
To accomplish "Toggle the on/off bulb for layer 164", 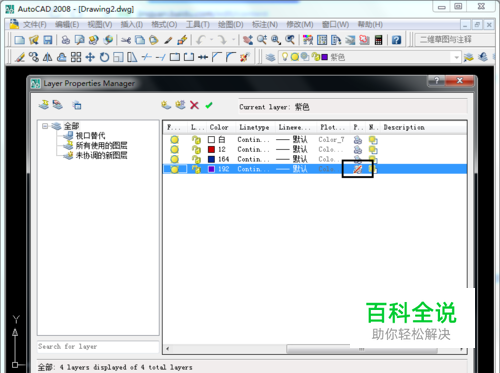I will click(174, 159).
